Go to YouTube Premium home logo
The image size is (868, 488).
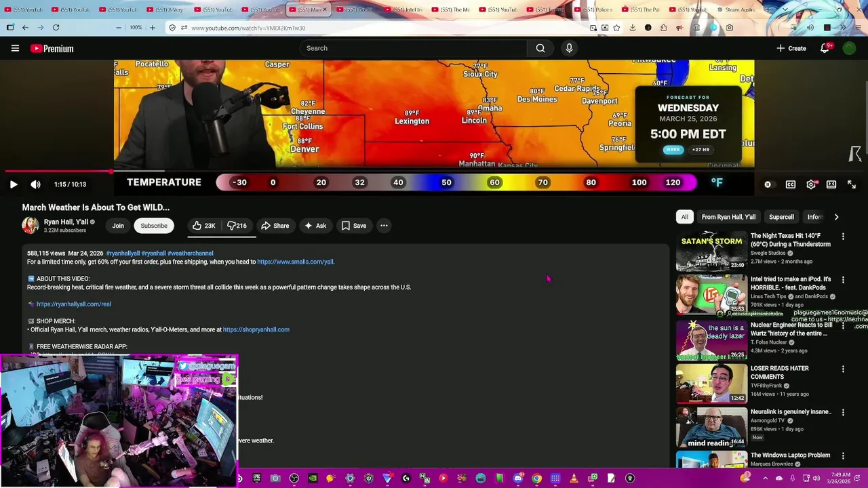click(x=52, y=48)
